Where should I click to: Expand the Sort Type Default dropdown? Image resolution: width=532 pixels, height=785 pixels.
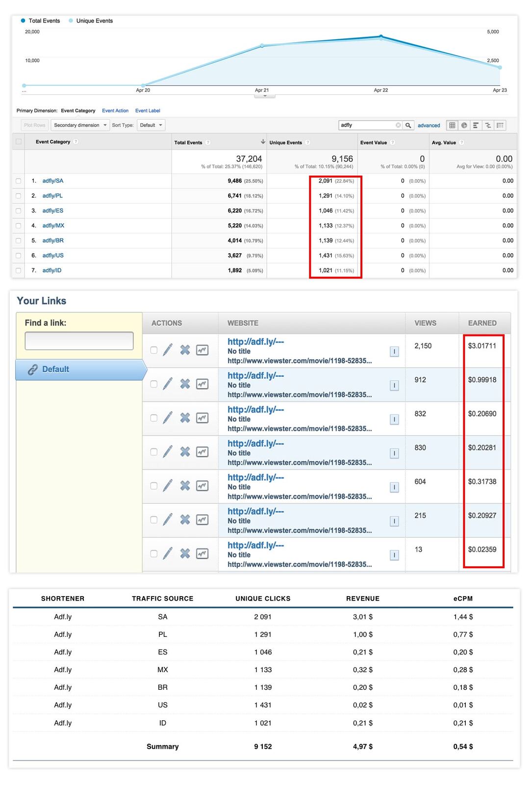tap(151, 125)
